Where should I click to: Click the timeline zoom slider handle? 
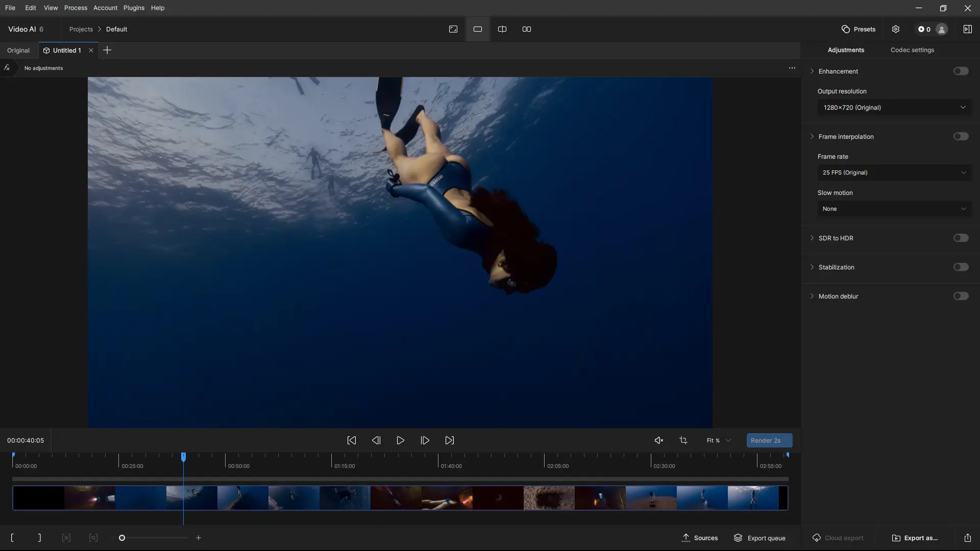(x=122, y=538)
